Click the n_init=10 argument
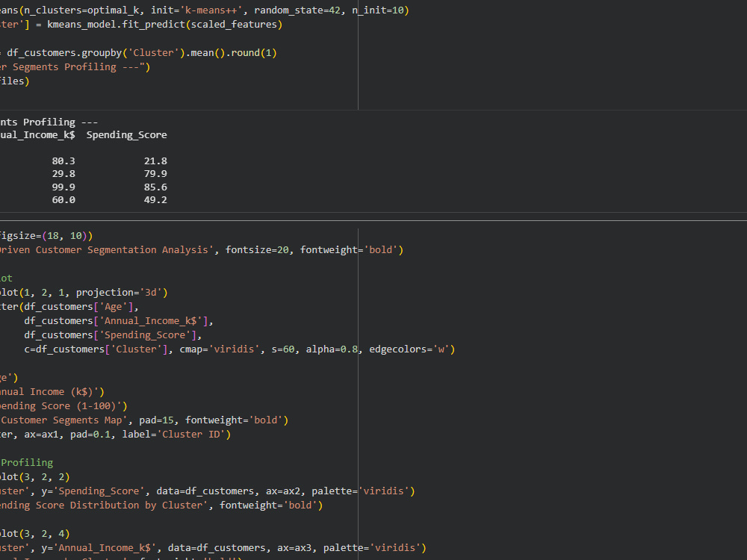Viewport: 747px width, 560px height. 378,10
